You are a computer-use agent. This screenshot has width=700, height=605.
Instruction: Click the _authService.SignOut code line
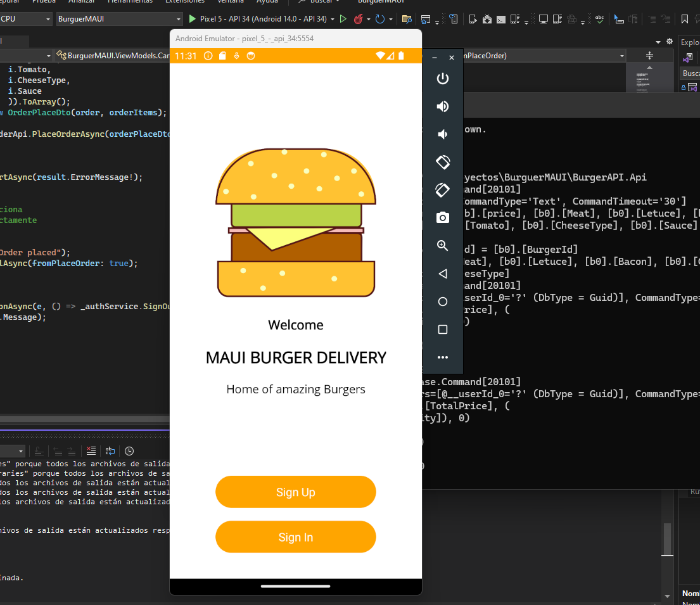[85, 306]
